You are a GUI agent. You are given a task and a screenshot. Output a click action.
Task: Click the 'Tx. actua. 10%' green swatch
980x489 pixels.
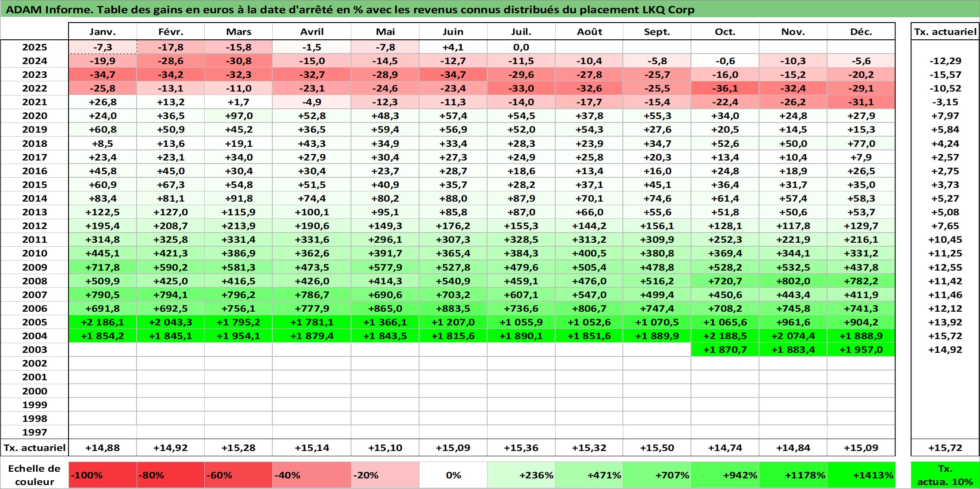945,475
